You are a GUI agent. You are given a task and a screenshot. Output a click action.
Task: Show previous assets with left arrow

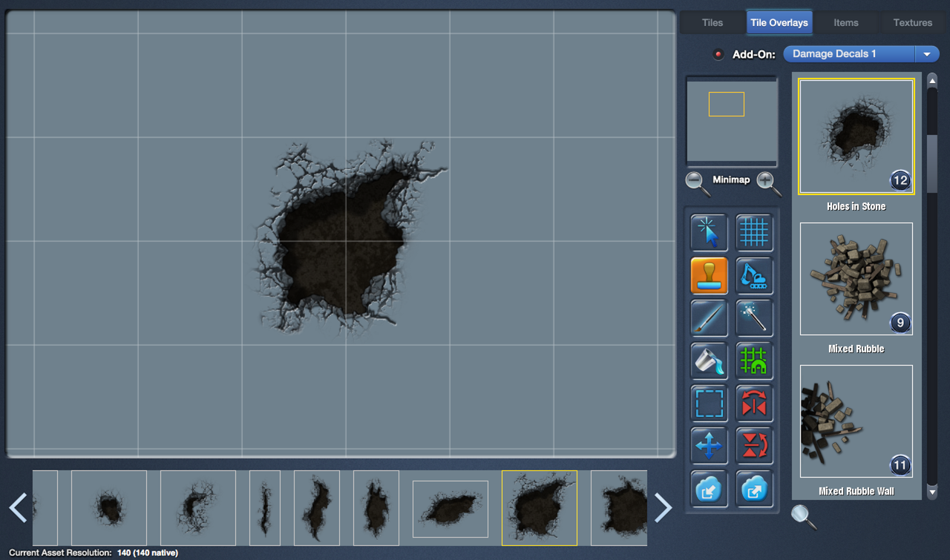pyautogui.click(x=18, y=507)
